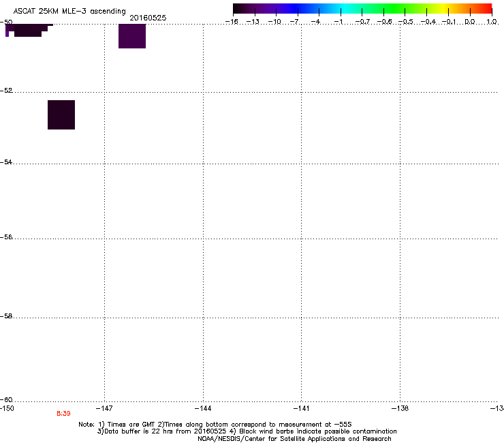Click the 'NOAA/NESDIS/Center for Satellite Applications and Research' credit
This screenshot has height=443, width=504.
tap(294, 439)
